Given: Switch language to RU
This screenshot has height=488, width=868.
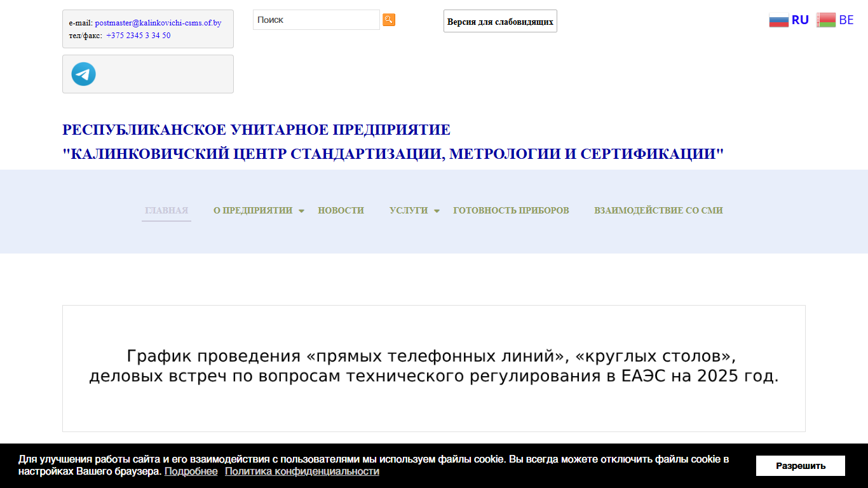Looking at the screenshot, I should [x=800, y=20].
